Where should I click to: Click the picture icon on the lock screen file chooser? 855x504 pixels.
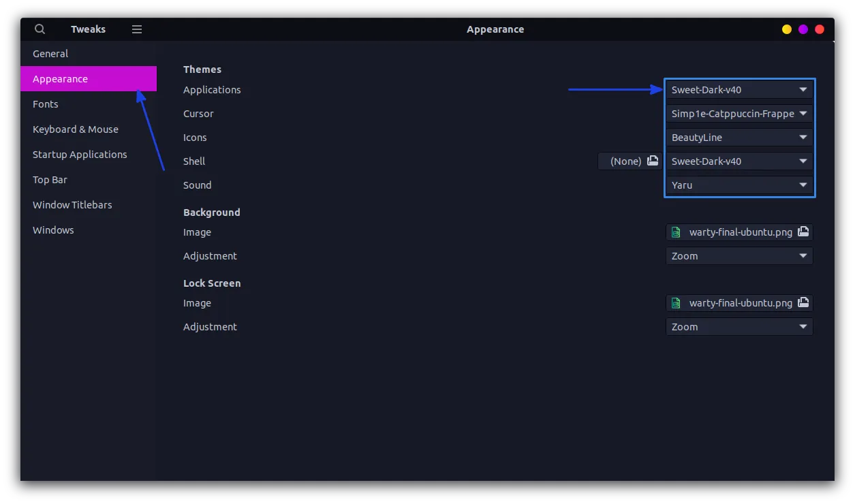click(x=804, y=302)
